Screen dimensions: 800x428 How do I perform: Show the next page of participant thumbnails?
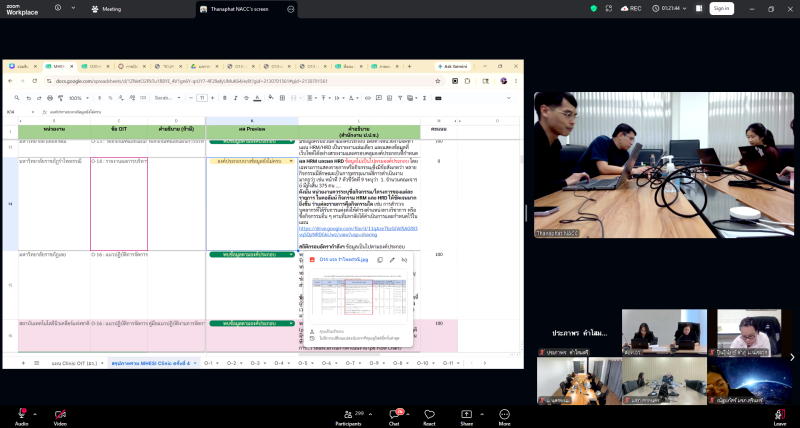pyautogui.click(x=792, y=357)
